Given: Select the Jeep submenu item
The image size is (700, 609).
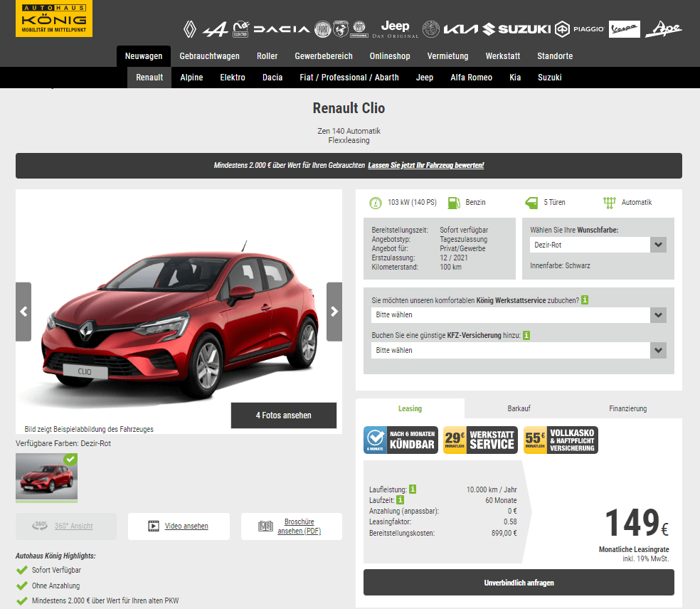Looking at the screenshot, I should point(425,78).
